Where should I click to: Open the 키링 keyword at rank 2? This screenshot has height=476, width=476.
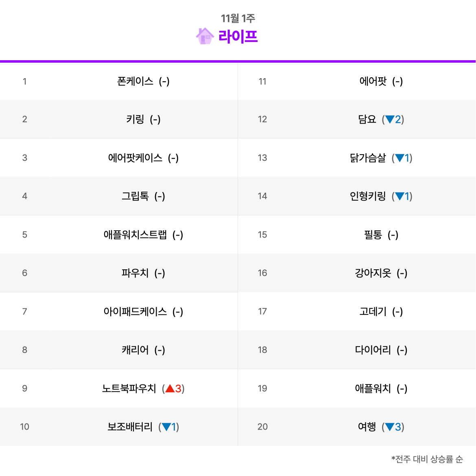coord(135,119)
